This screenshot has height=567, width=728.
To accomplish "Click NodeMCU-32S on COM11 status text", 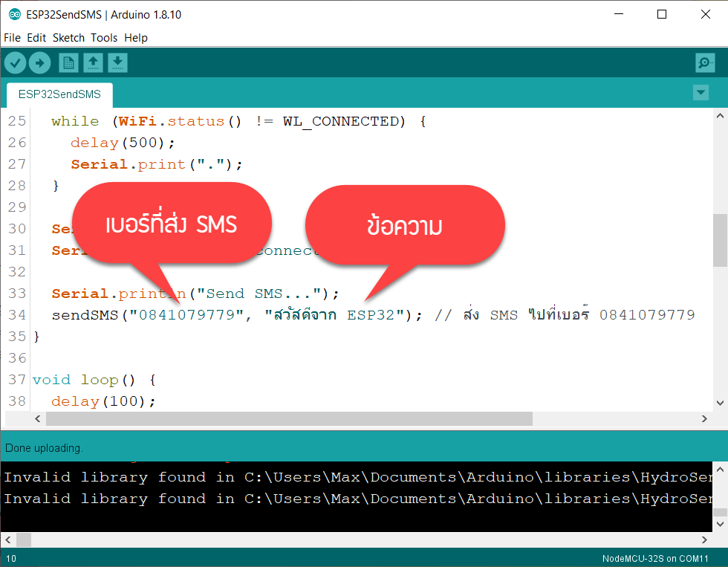I will 655,559.
